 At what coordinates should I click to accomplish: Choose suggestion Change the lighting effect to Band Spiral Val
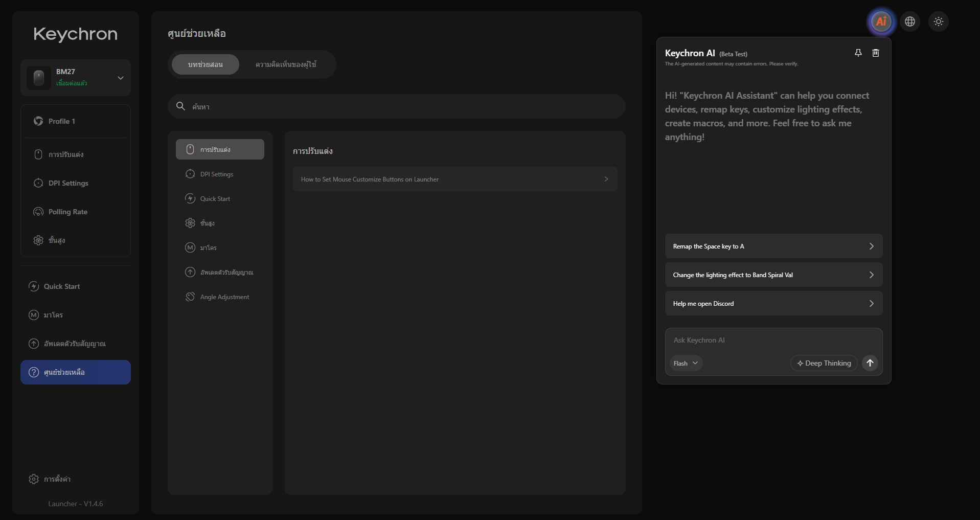tap(773, 275)
